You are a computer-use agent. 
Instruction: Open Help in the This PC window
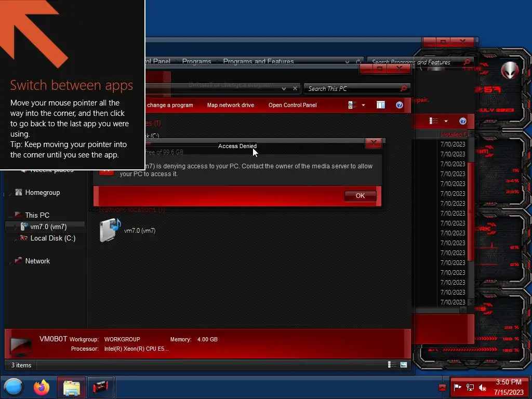point(400,105)
